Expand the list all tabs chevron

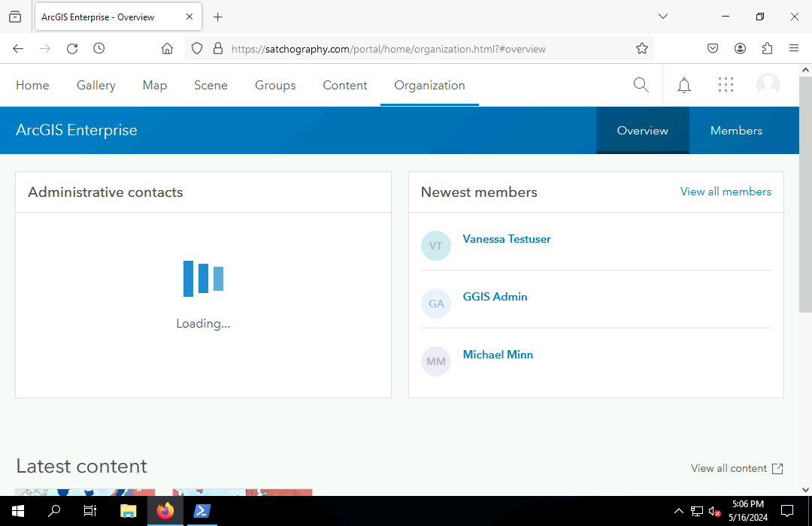click(662, 17)
